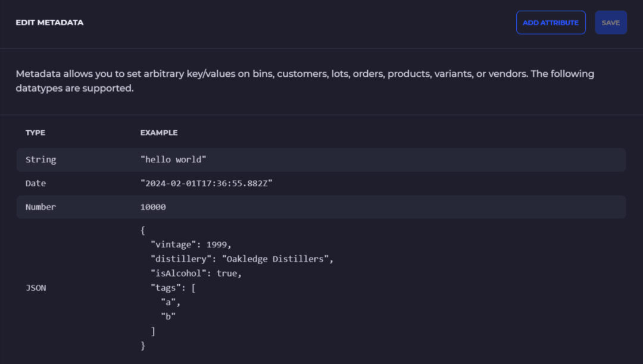
Task: Click the "hello world" example value
Action: coord(173,159)
